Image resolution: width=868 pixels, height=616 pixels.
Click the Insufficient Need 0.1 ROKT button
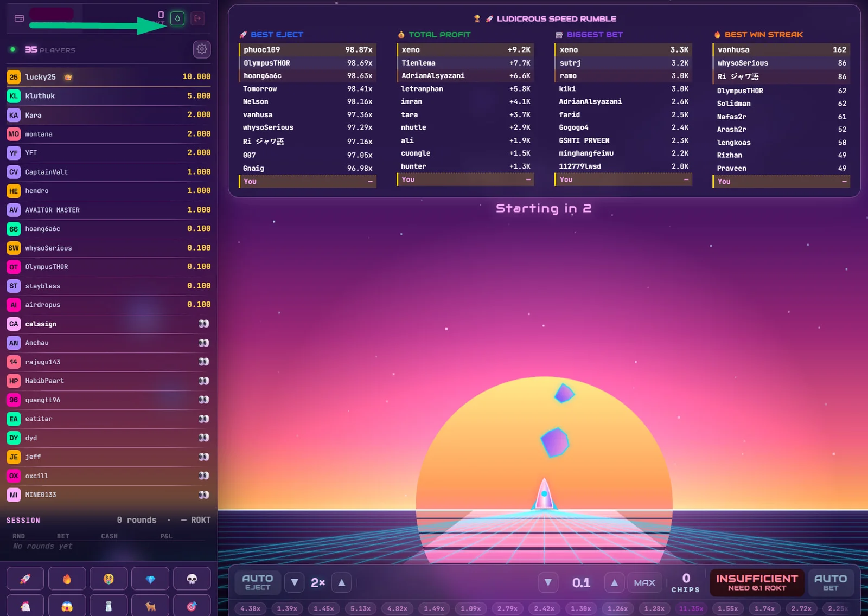(757, 582)
